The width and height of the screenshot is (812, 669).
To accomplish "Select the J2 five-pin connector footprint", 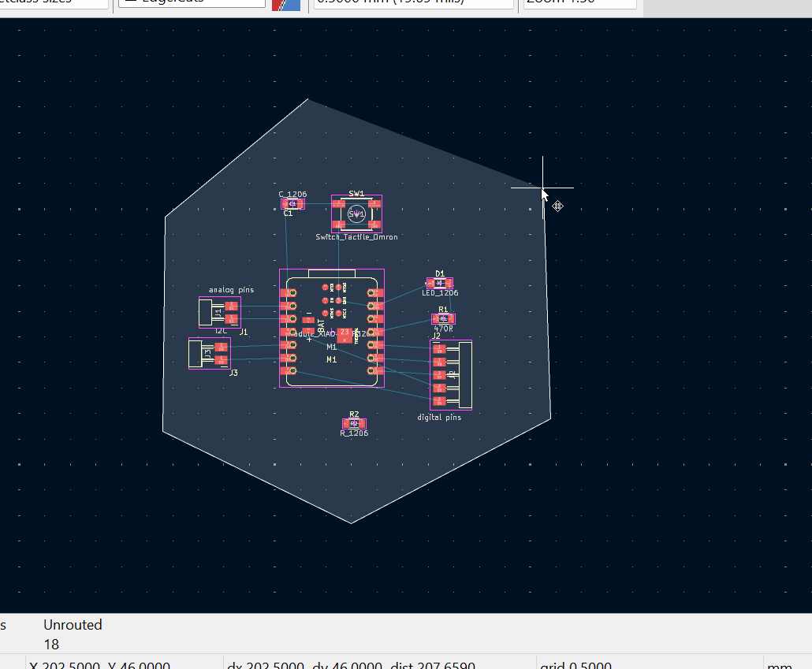I will tap(451, 375).
